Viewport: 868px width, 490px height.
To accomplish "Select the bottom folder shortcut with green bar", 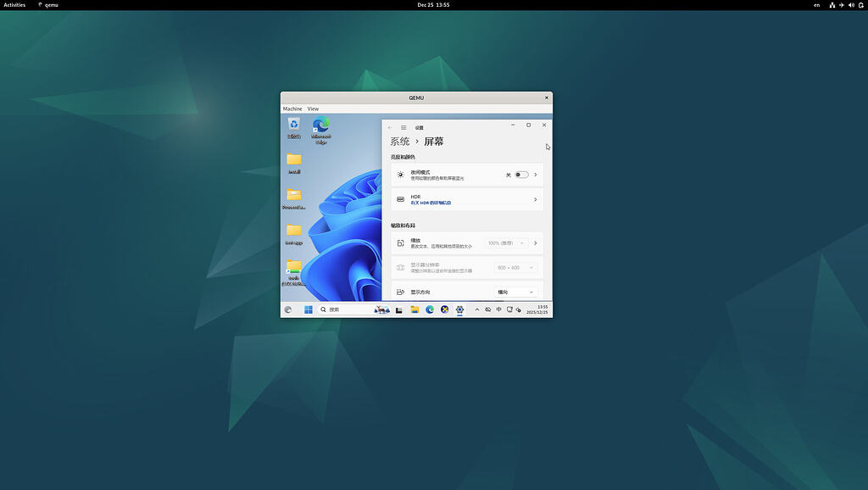I will point(294,266).
